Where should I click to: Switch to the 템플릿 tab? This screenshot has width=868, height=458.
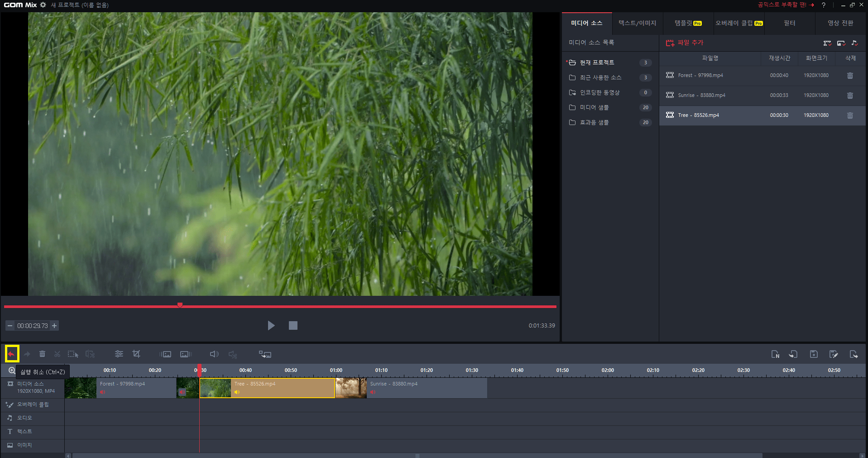[x=688, y=23]
